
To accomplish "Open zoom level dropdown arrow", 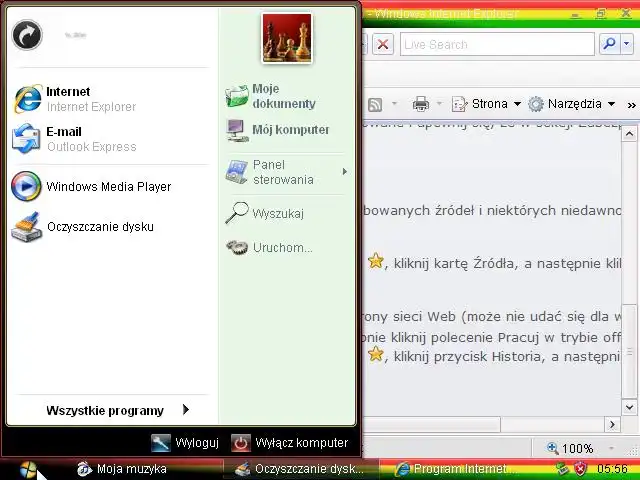I will tap(611, 448).
